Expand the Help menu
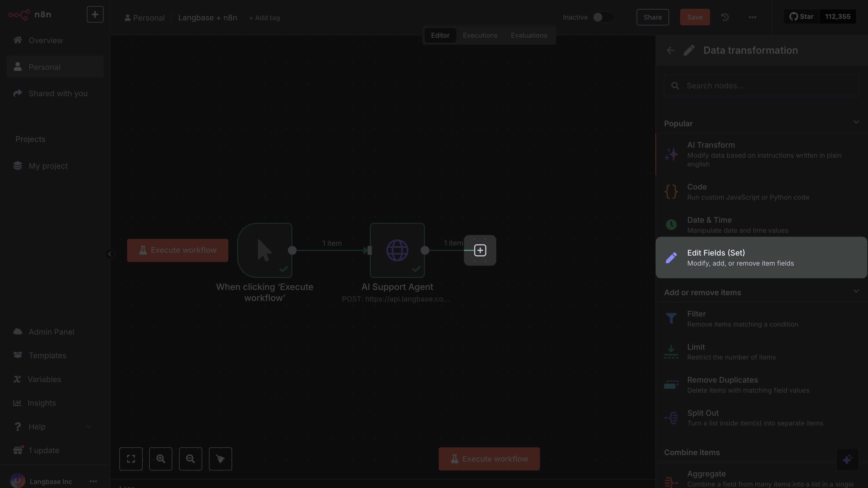Viewport: 868px width, 488px height. pos(55,427)
